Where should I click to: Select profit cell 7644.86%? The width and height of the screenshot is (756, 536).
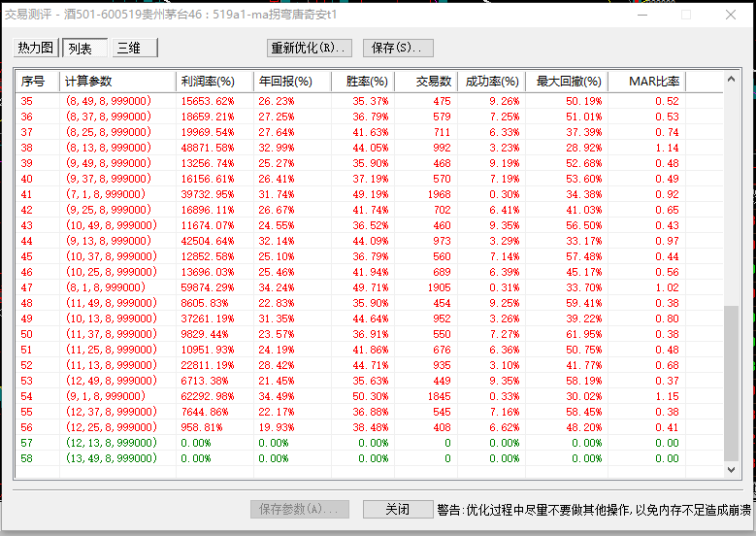(205, 412)
